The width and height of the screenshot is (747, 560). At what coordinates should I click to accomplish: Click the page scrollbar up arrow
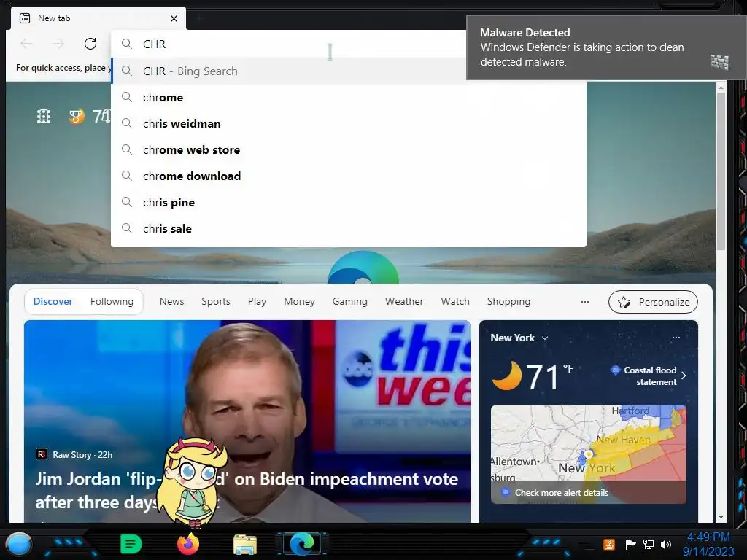coord(721,87)
